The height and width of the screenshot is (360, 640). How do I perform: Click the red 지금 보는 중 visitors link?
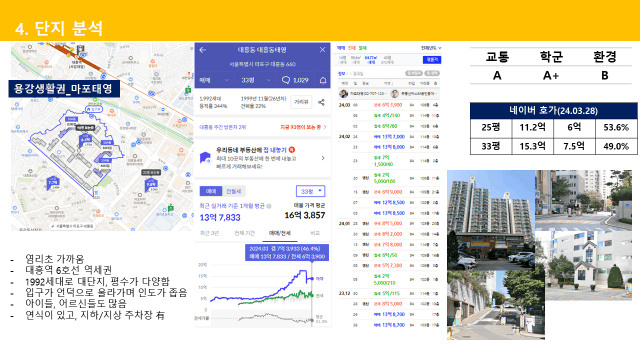pos(303,127)
